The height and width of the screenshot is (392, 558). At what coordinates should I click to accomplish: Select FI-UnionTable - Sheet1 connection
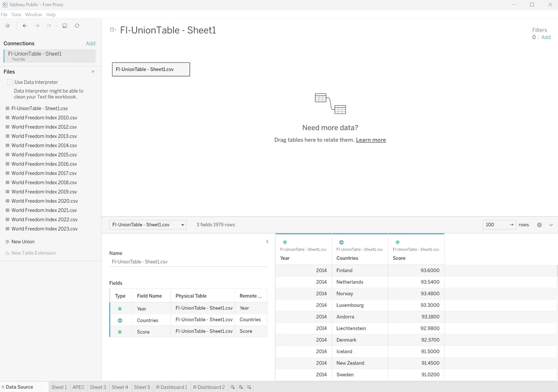(49, 56)
